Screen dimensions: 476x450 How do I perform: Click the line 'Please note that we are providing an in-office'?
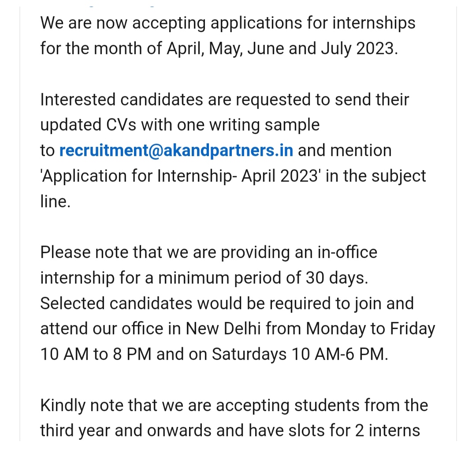209,252
